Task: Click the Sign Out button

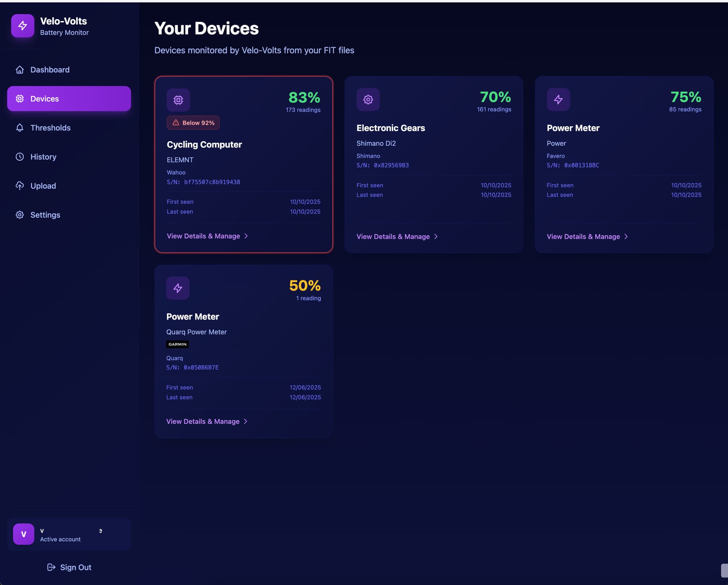Action: pyautogui.click(x=69, y=567)
